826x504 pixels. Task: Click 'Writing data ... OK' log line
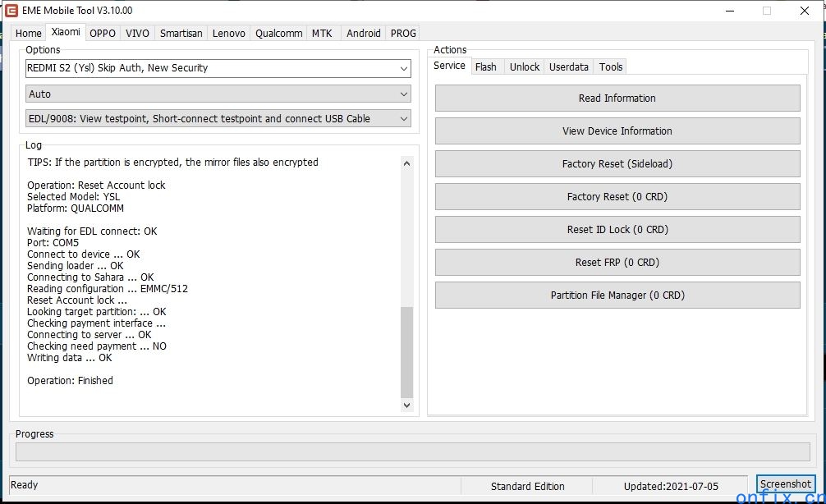point(70,358)
